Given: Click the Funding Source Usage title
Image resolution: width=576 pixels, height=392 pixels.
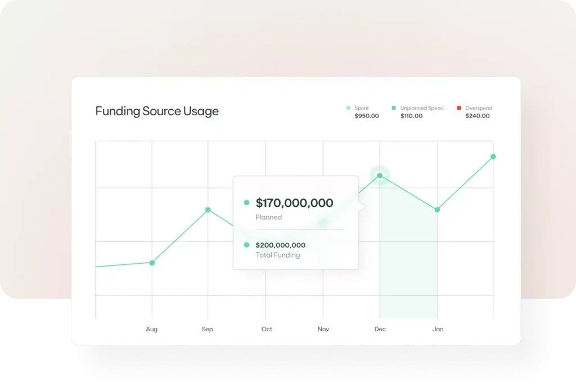Looking at the screenshot, I should [157, 111].
